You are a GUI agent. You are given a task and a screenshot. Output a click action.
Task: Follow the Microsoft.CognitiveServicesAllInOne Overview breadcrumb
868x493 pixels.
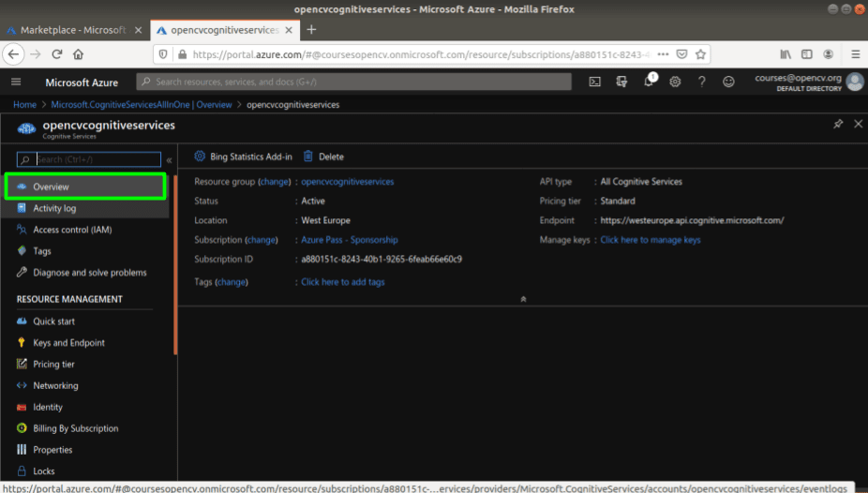142,105
